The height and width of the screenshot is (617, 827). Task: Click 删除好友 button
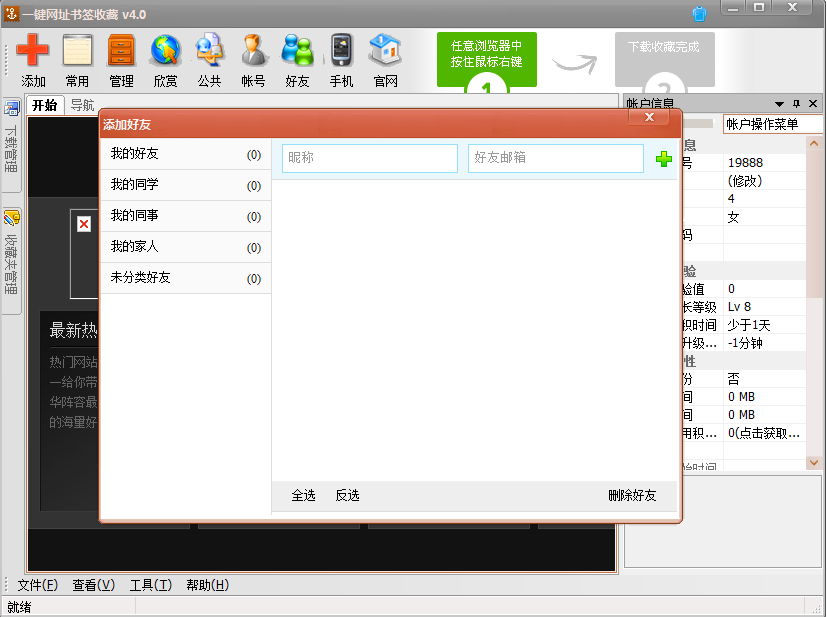pyautogui.click(x=632, y=496)
